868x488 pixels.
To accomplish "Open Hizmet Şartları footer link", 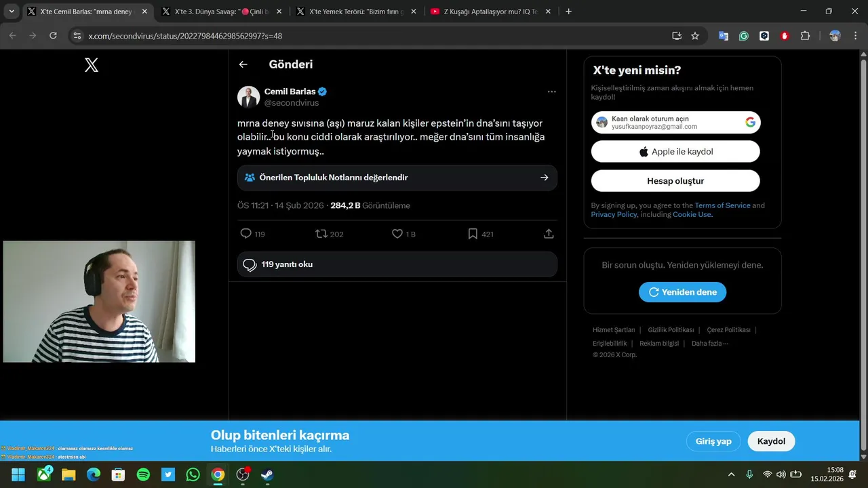I will [614, 330].
